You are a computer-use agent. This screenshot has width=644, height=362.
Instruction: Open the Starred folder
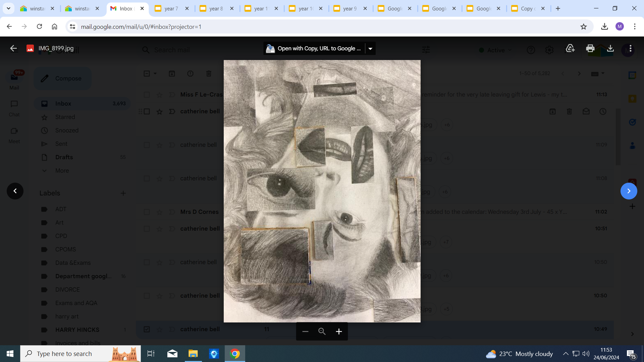pyautogui.click(x=65, y=117)
